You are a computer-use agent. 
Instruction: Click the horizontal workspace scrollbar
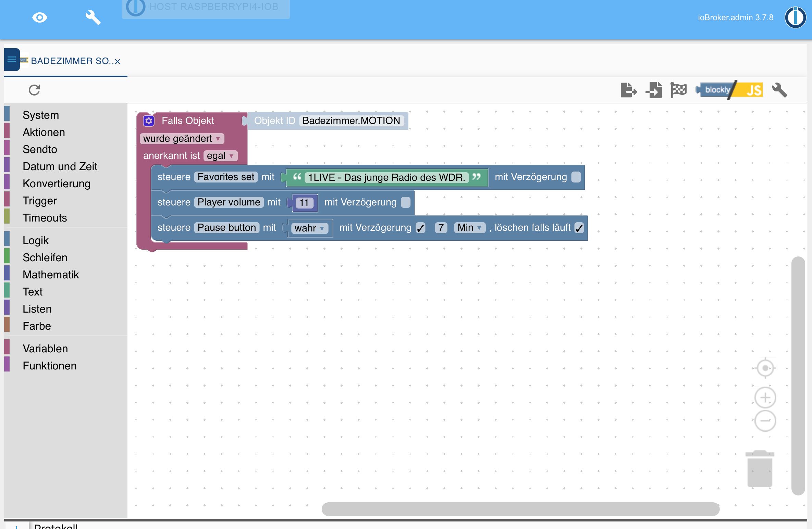point(520,509)
